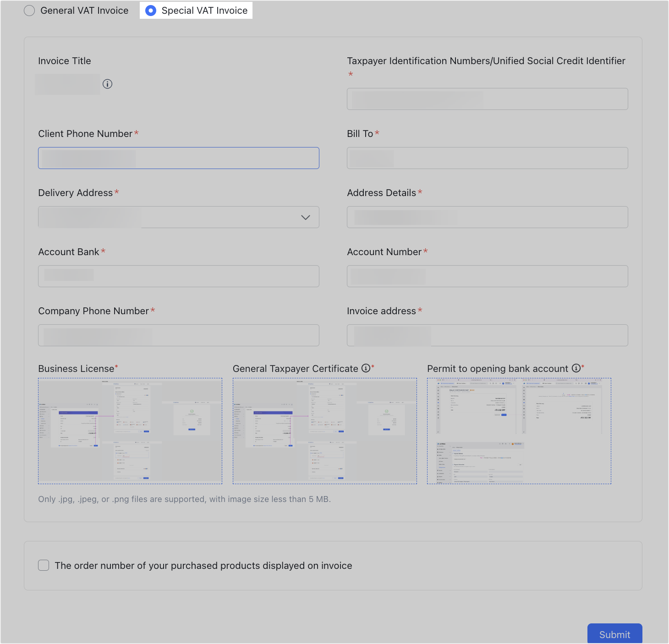The width and height of the screenshot is (669, 644).
Task: Click the Account Number input field
Action: (x=487, y=276)
